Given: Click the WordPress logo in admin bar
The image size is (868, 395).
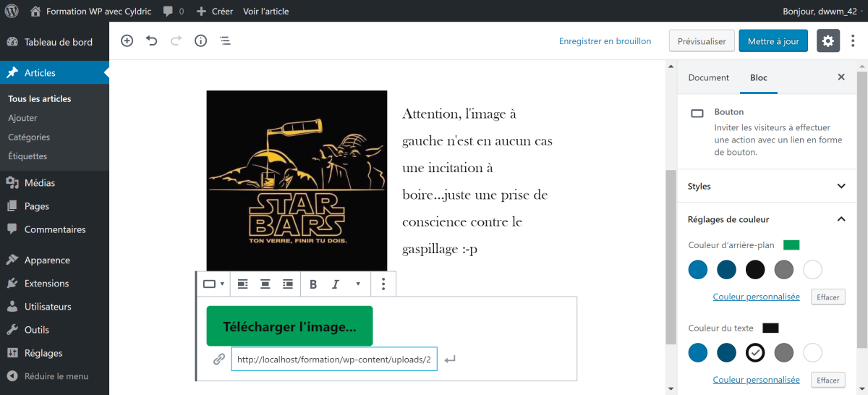Looking at the screenshot, I should tap(12, 11).
